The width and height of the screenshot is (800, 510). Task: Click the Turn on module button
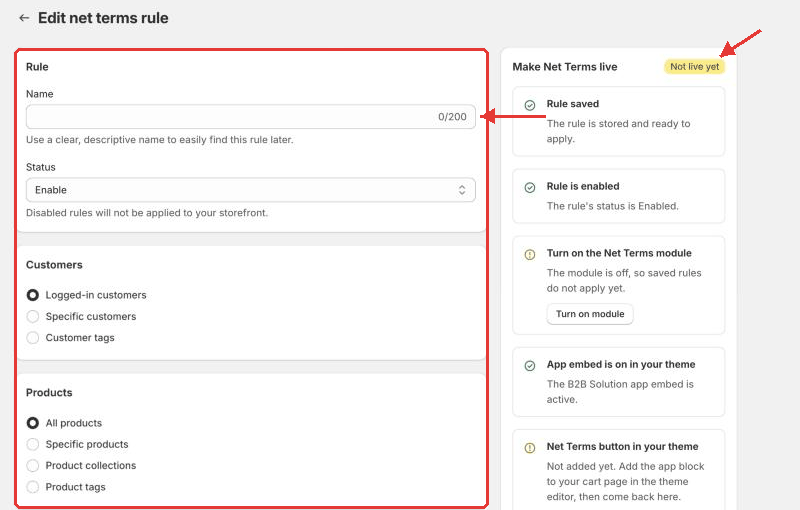(590, 314)
